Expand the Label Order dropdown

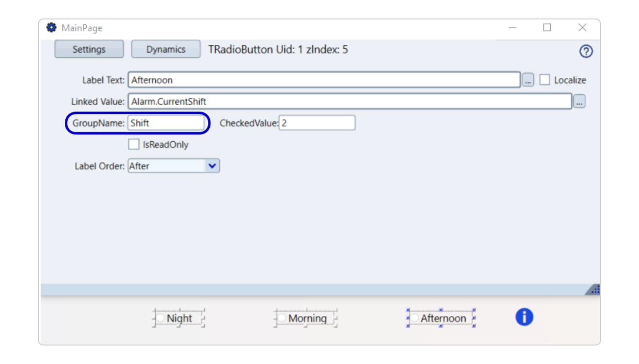tap(212, 166)
